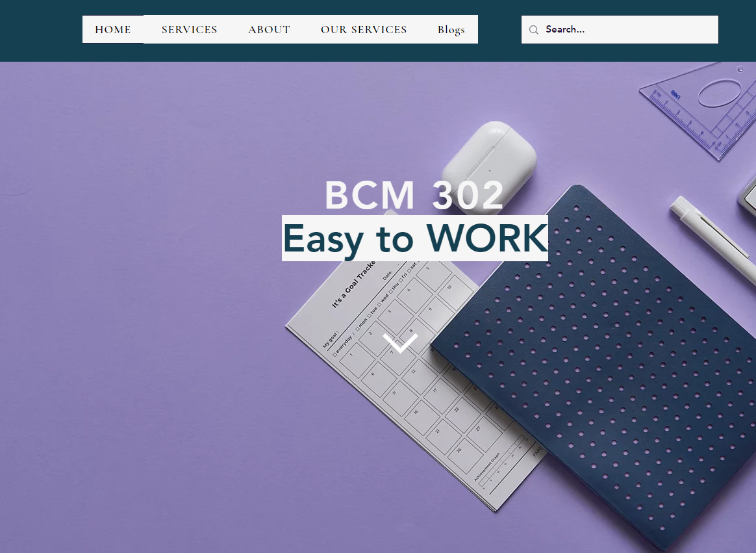Click the white pen in the hero image
756x553 pixels.
[x=712, y=235]
